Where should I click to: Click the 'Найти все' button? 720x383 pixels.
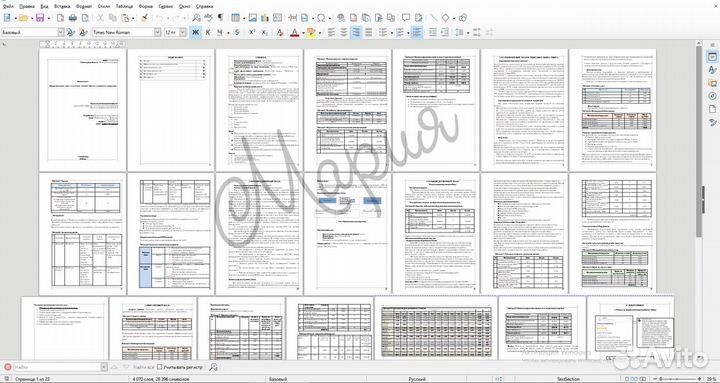point(144,366)
